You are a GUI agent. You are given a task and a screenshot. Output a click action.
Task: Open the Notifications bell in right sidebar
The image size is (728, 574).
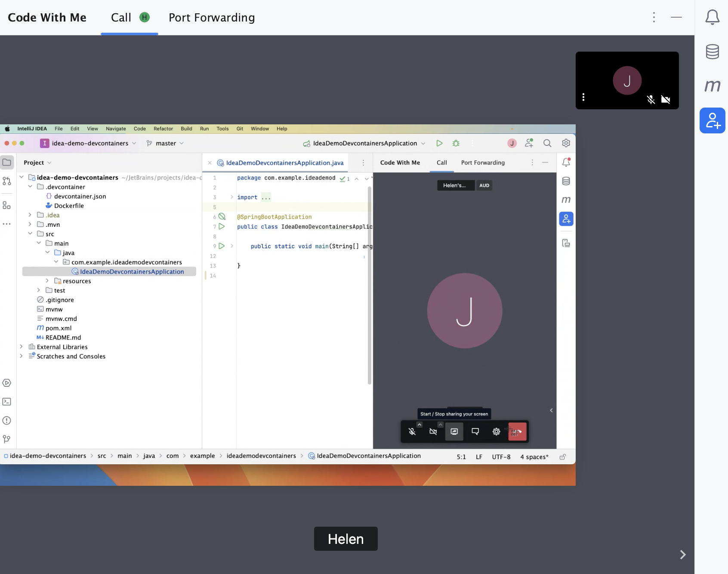(x=712, y=17)
